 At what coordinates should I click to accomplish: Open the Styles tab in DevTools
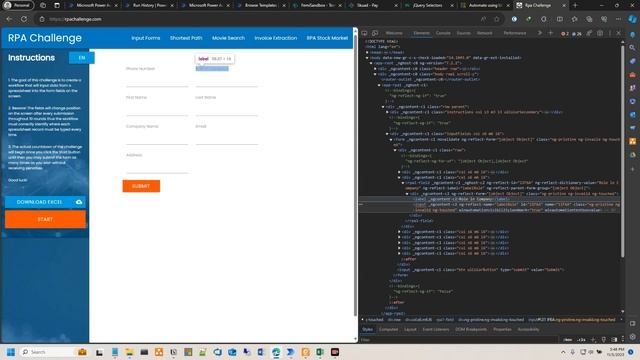[367, 329]
